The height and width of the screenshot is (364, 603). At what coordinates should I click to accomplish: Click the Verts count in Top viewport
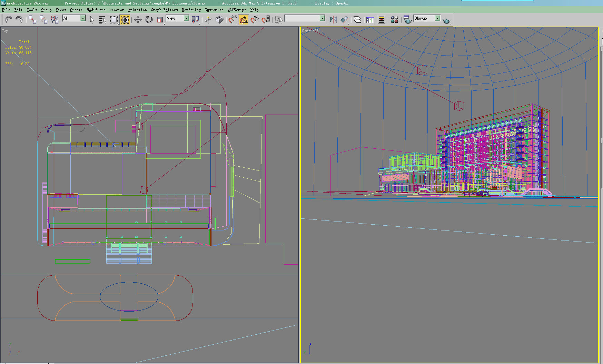pos(18,53)
